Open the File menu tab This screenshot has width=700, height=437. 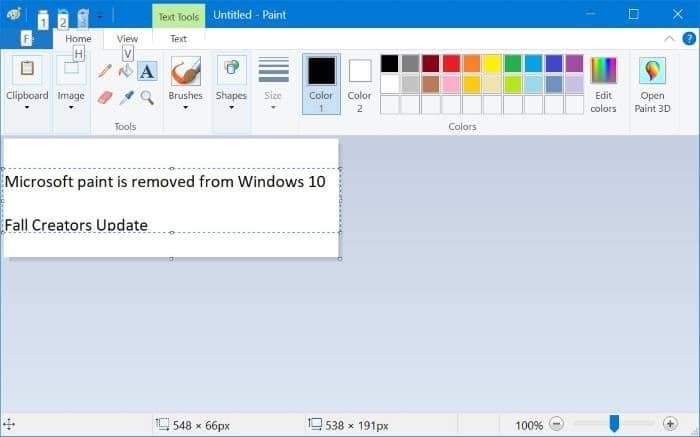tap(26, 39)
